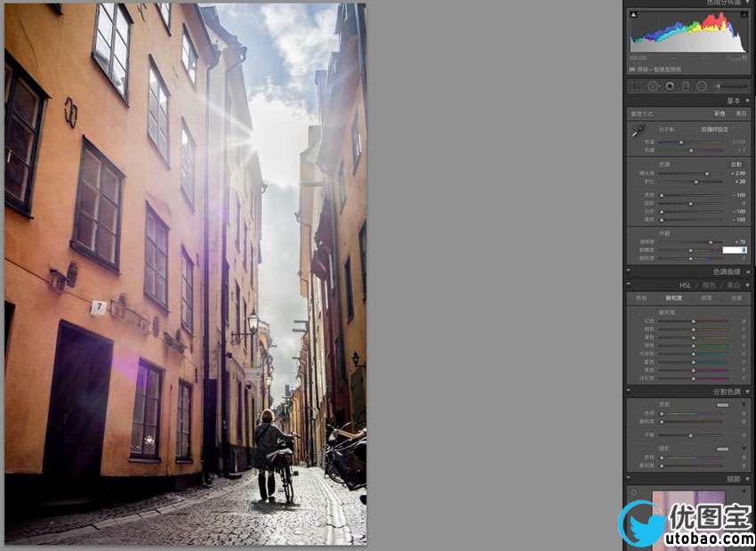Select the Adjustment Brush tool
This screenshot has height=551, width=756.
pos(731,86)
